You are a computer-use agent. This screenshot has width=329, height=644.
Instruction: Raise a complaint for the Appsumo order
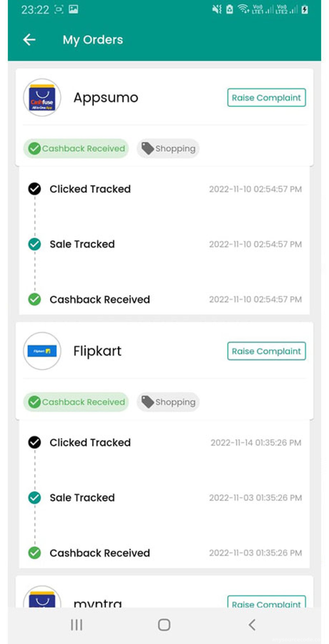tap(266, 97)
